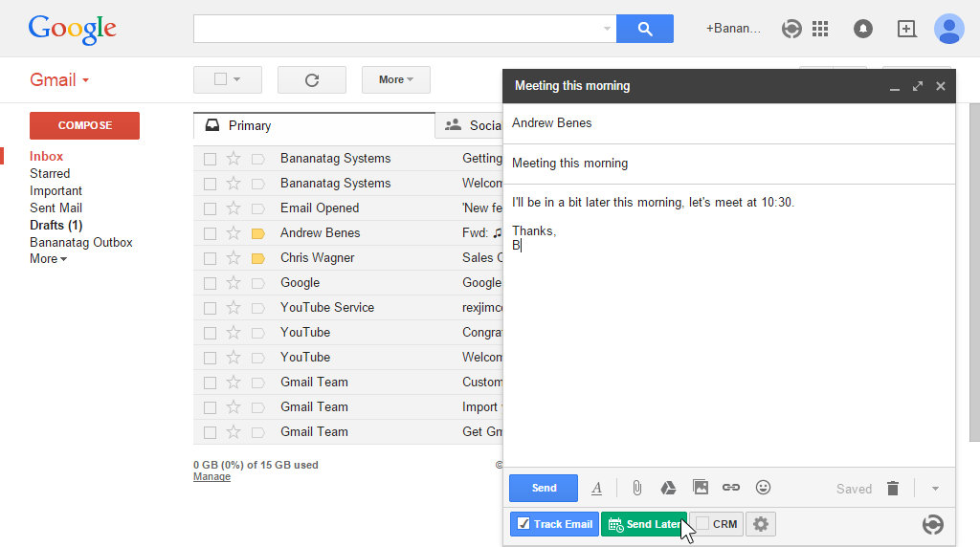The width and height of the screenshot is (980, 547).
Task: Check the Chris Wagner message checkbox
Action: pos(210,258)
